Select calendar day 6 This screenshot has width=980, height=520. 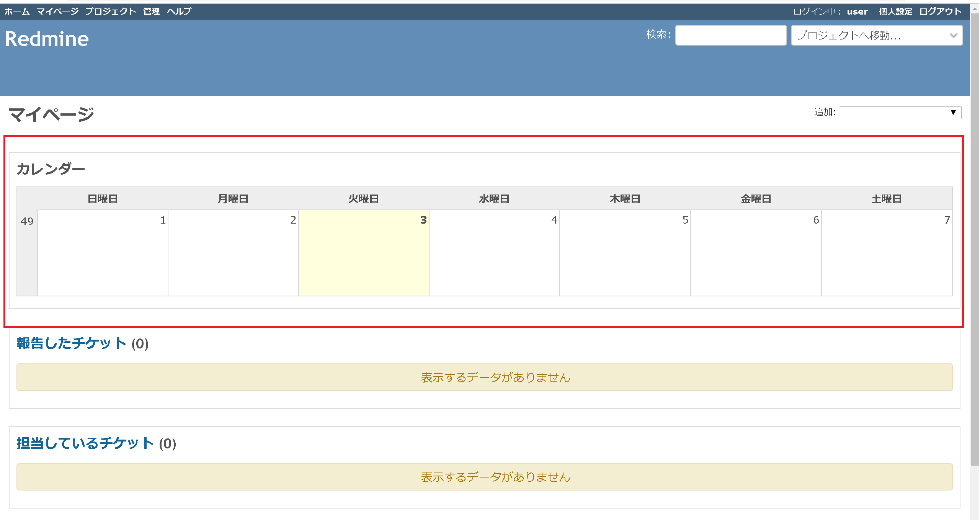coord(756,253)
